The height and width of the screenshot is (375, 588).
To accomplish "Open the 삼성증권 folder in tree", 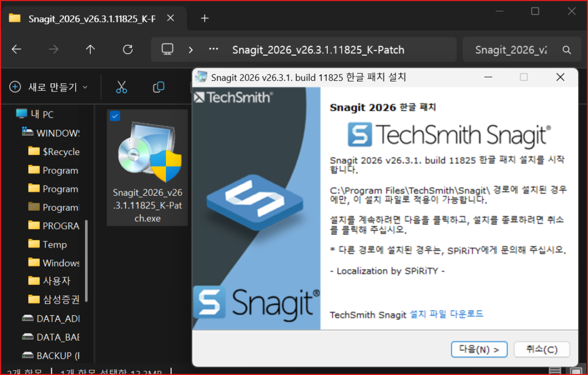I will click(54, 299).
